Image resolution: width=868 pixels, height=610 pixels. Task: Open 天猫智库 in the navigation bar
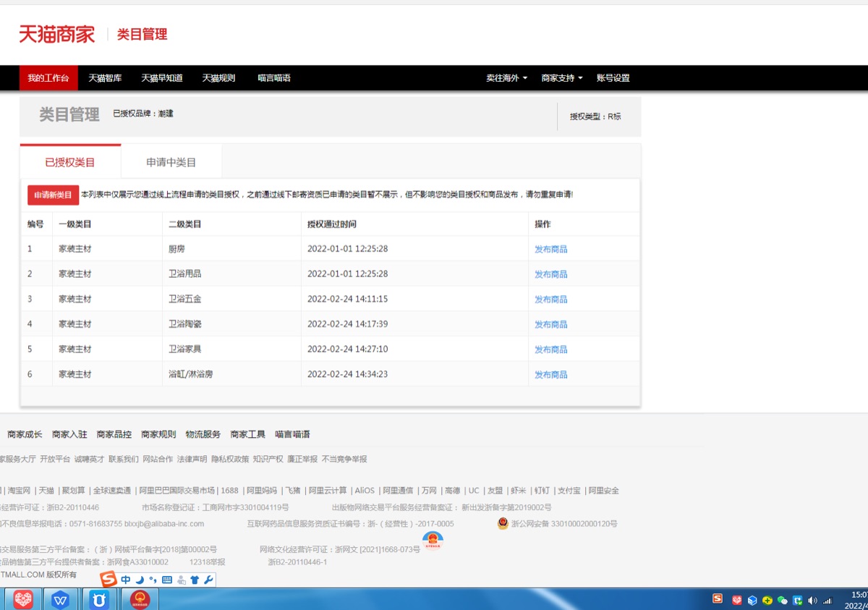tap(105, 78)
